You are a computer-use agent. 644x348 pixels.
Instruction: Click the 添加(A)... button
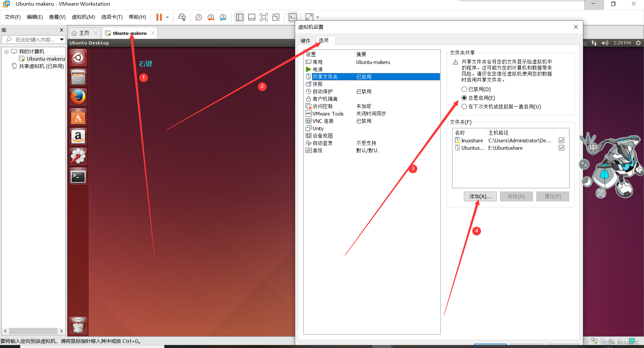[480, 197]
